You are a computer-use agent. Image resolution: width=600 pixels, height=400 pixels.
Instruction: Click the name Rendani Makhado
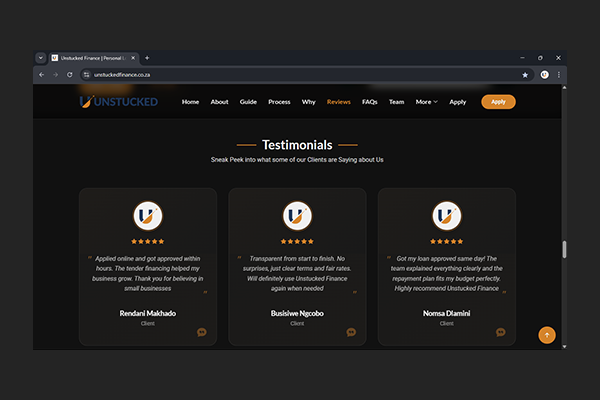click(x=148, y=313)
